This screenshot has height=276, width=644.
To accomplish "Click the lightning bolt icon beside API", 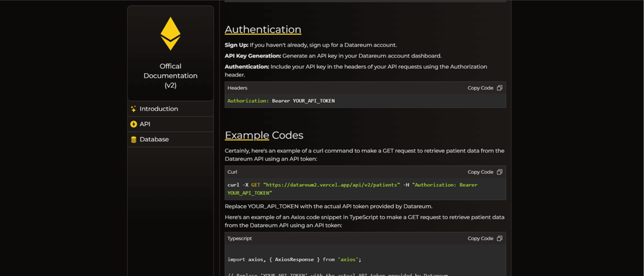I will [133, 124].
